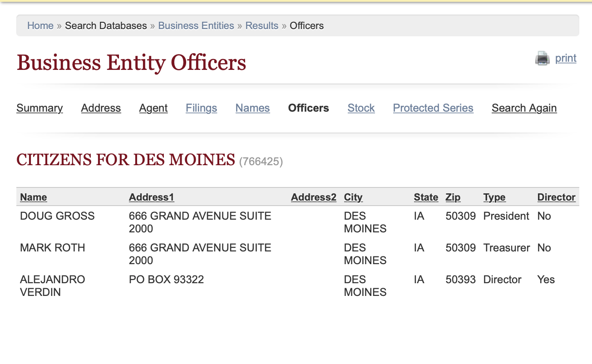Screen dimensions: 592x364
Task: Switch to the Address tab
Action: [101, 108]
